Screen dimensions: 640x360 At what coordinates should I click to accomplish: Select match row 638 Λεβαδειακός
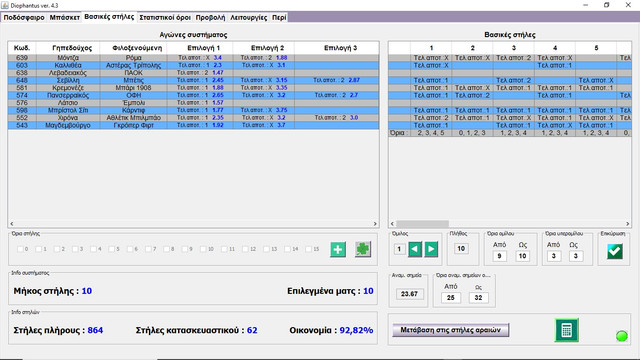193,73
